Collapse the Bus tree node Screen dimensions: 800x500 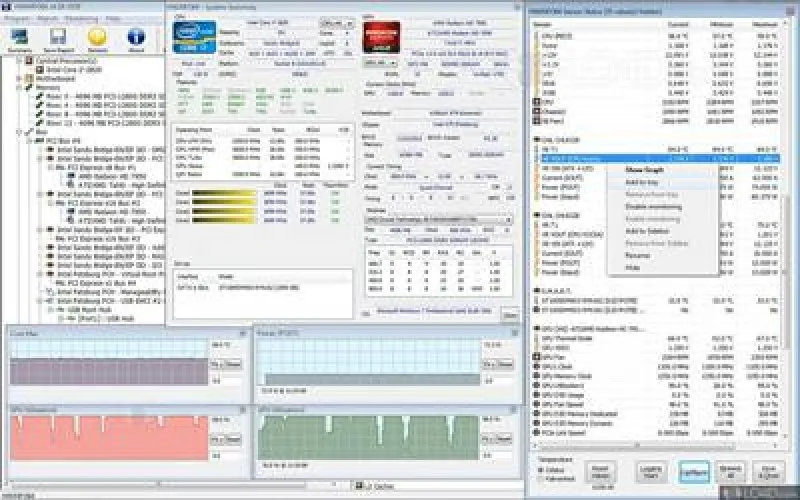pyautogui.click(x=20, y=132)
